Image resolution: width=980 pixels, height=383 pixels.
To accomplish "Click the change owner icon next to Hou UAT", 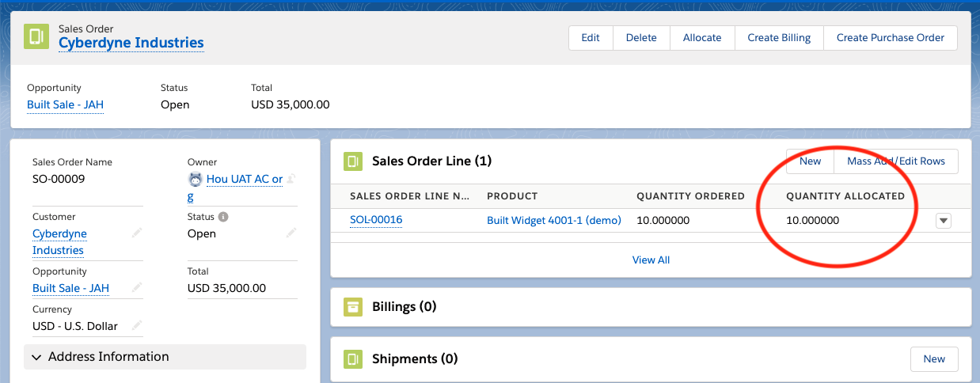I will (291, 180).
